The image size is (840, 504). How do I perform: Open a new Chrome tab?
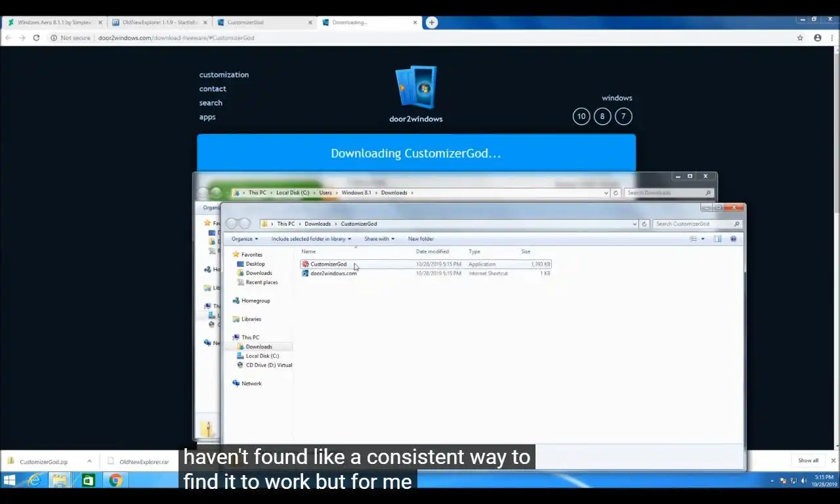click(x=431, y=22)
